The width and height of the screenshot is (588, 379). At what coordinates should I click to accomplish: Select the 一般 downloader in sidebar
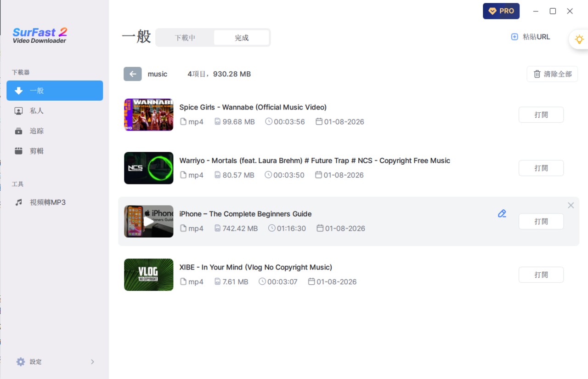[55, 91]
